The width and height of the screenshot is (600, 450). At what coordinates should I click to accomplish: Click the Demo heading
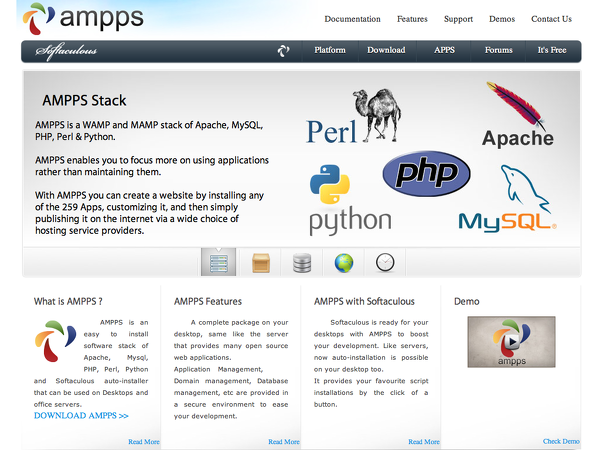tap(466, 302)
